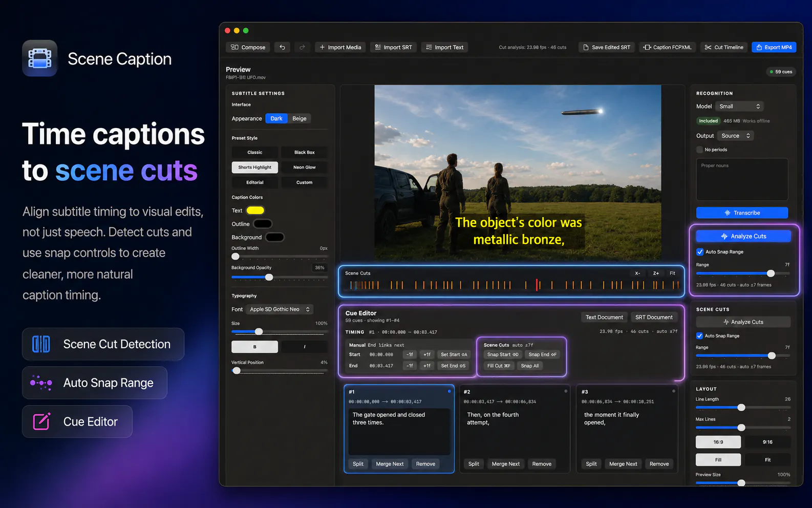Click Merge Next on cue #1
This screenshot has height=508, width=812.
(390, 464)
